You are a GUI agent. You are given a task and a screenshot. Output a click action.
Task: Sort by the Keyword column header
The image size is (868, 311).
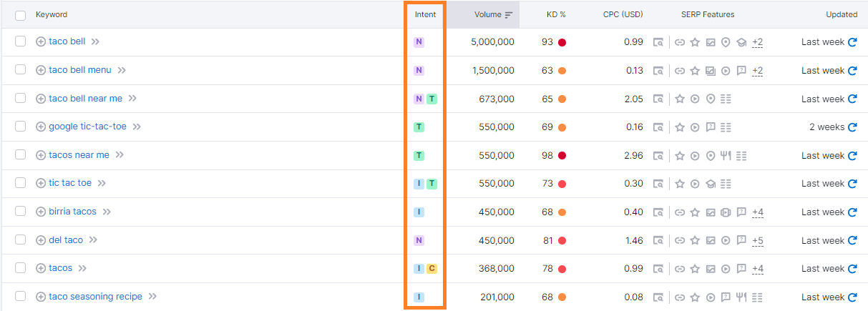(x=52, y=14)
